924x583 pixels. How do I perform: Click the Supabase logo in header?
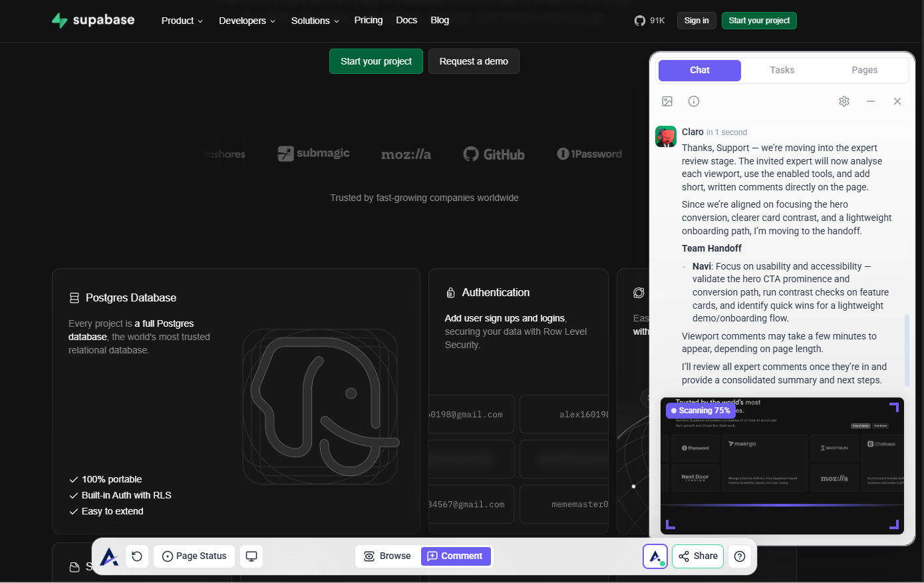pyautogui.click(x=93, y=20)
